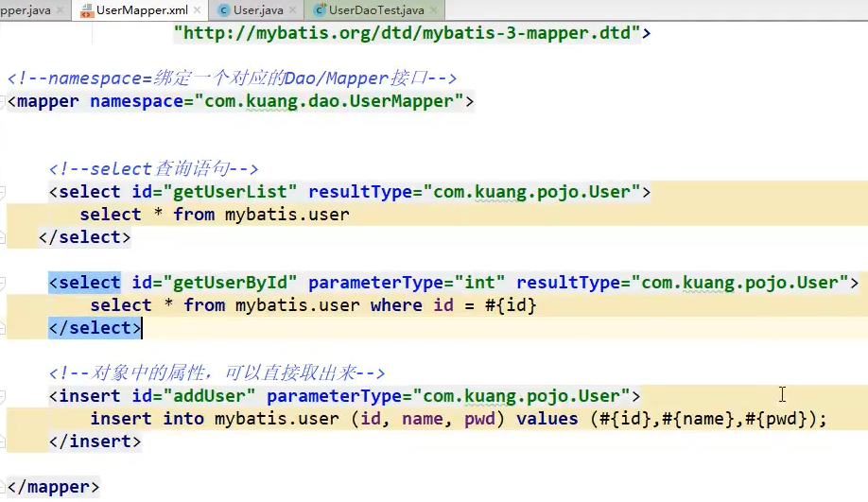Click #{id} in the where clause
Viewport: 868px width, 502px height.
pyautogui.click(x=511, y=305)
